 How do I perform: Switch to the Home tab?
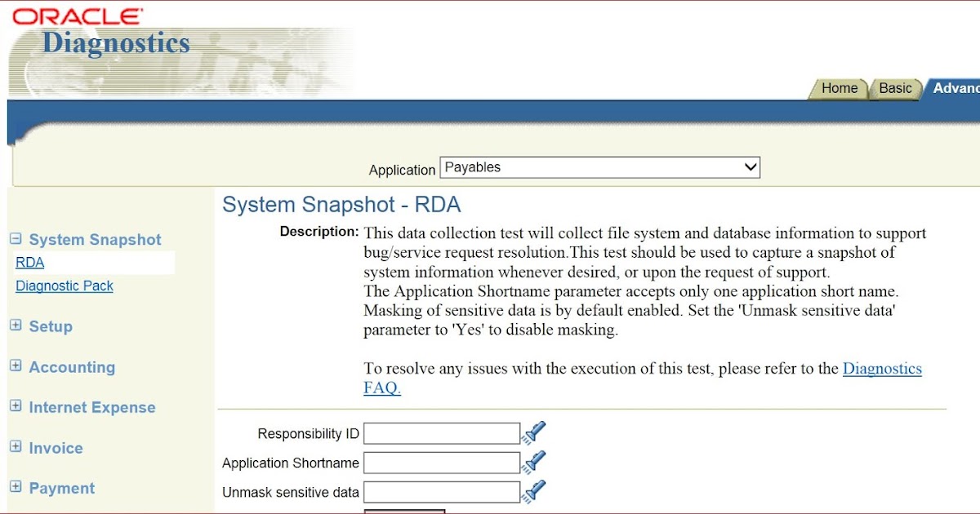(839, 88)
